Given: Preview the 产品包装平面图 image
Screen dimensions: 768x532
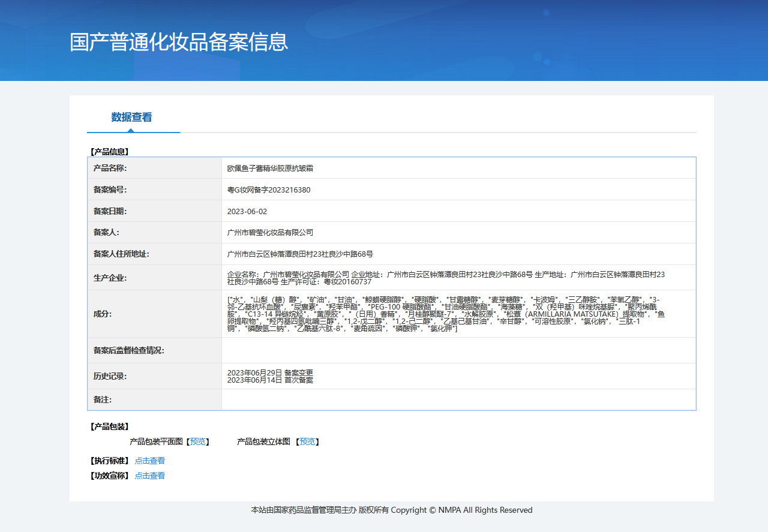Looking at the screenshot, I should click(199, 441).
